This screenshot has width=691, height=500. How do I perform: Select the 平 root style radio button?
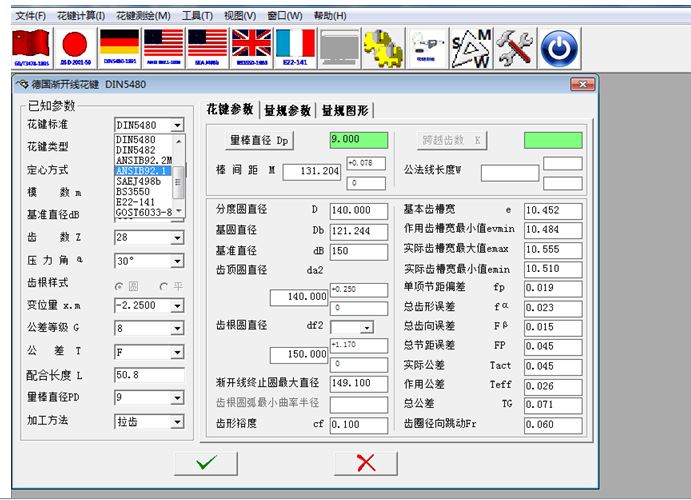(x=166, y=285)
